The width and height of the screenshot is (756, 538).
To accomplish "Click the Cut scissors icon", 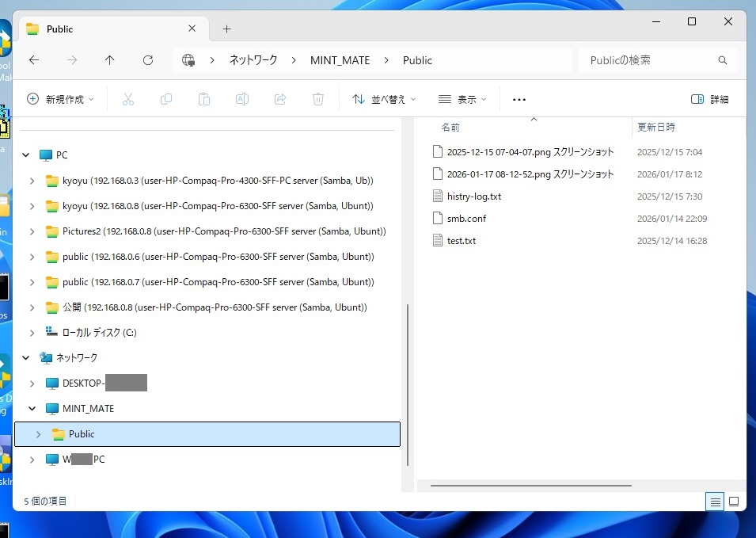I will pos(127,99).
